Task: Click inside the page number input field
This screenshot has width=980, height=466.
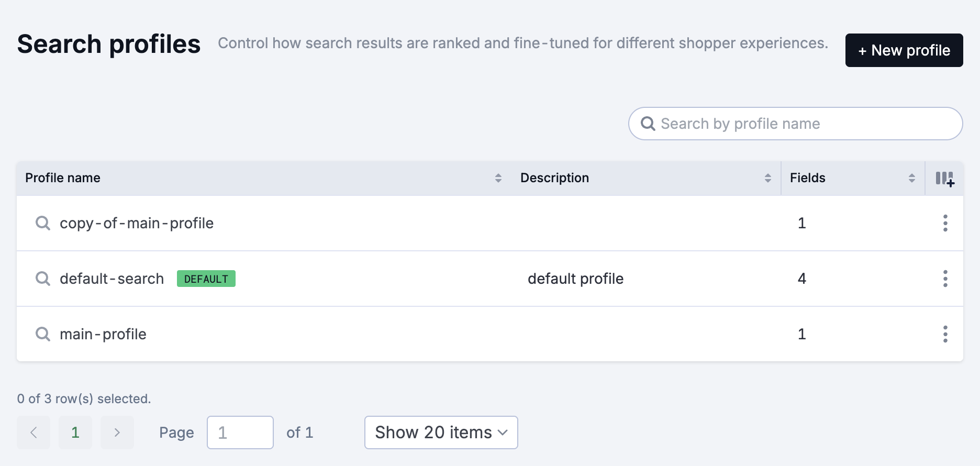Action: click(x=240, y=432)
